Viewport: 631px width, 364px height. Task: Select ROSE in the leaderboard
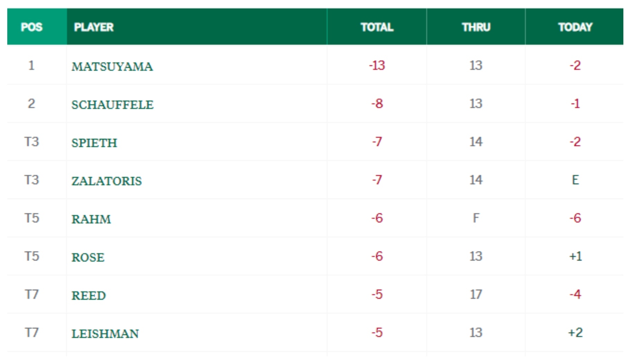click(88, 257)
